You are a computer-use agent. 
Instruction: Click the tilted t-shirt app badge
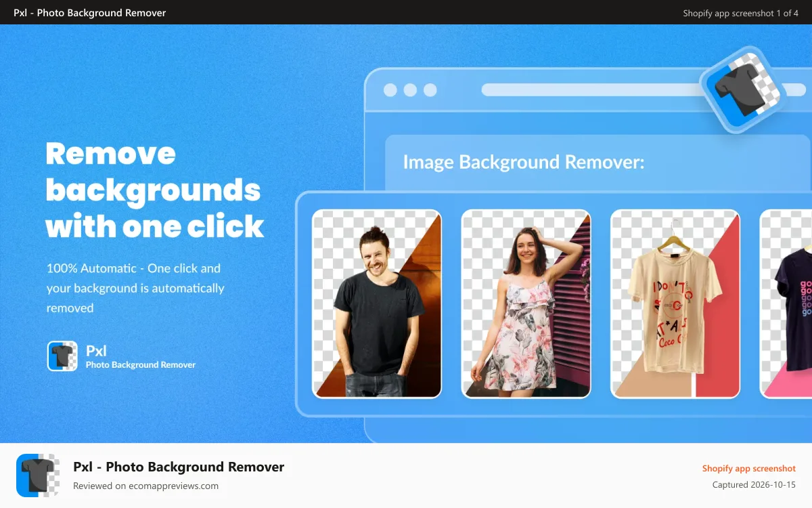click(x=743, y=89)
